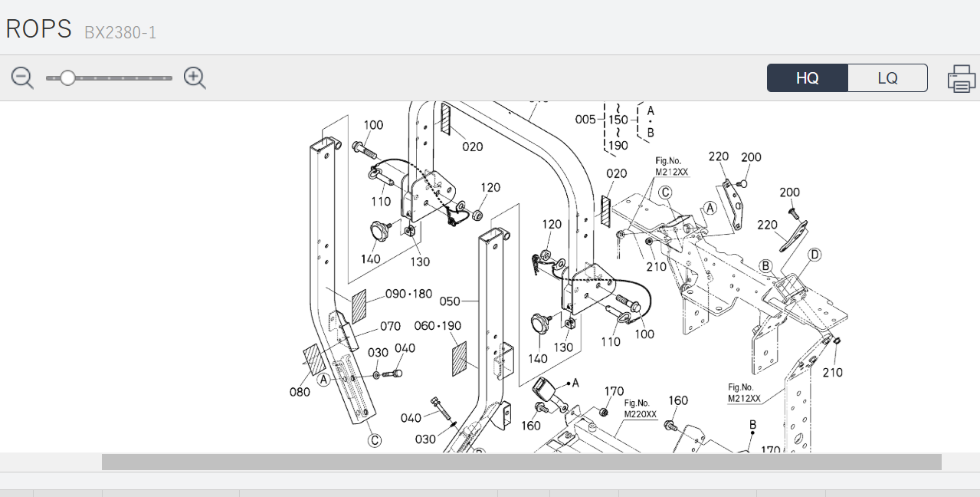The height and width of the screenshot is (497, 980).
Task: Click the horizontal scrollbar below the diagram
Action: point(521,462)
